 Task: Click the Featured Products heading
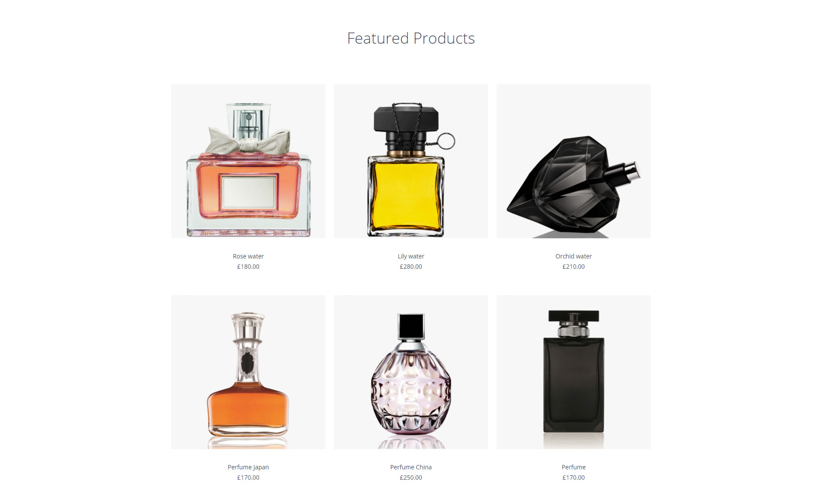pyautogui.click(x=411, y=39)
